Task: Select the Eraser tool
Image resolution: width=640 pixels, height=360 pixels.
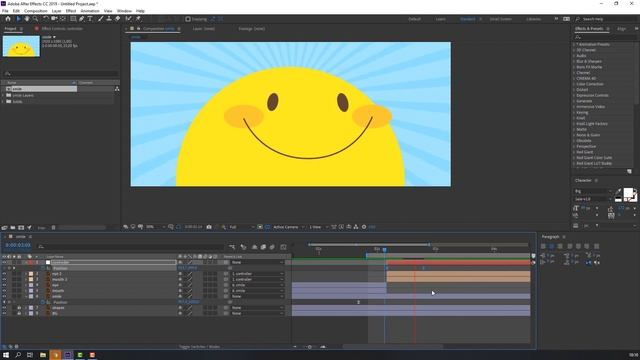Action: click(118, 19)
